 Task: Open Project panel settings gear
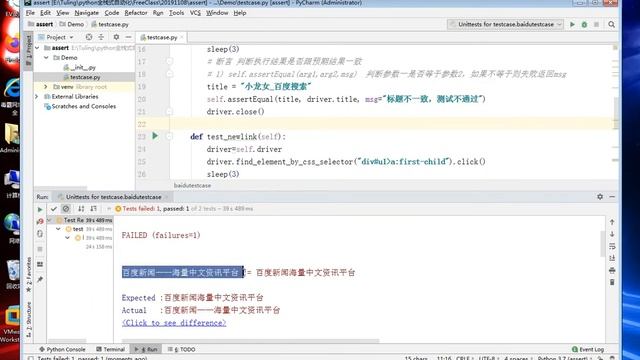coord(116,37)
